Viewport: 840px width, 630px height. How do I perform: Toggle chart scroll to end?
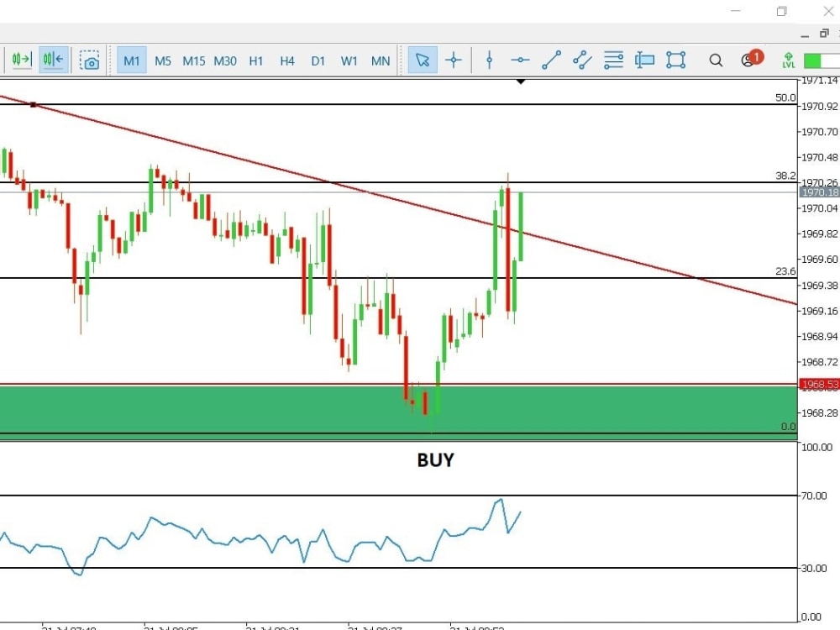coord(22,60)
